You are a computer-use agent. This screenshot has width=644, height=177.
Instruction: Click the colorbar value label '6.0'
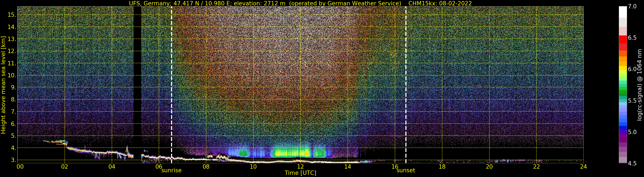[632, 69]
